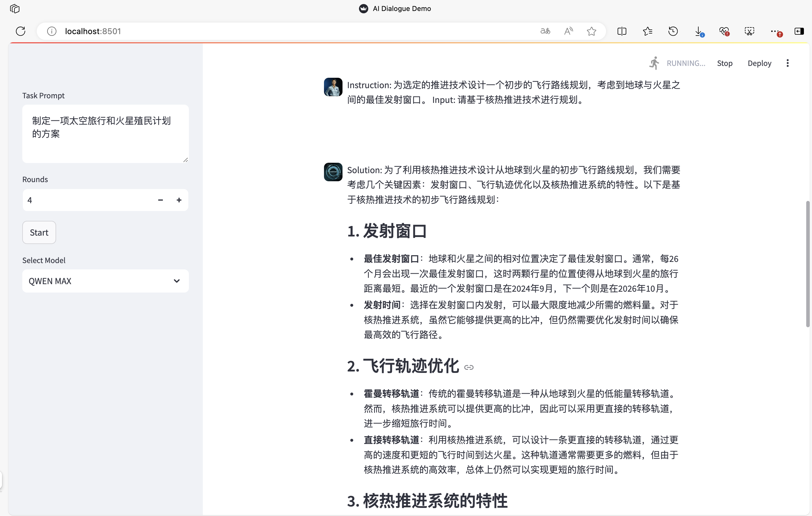Increase Rounds with plus button
The height and width of the screenshot is (516, 812).
(179, 200)
